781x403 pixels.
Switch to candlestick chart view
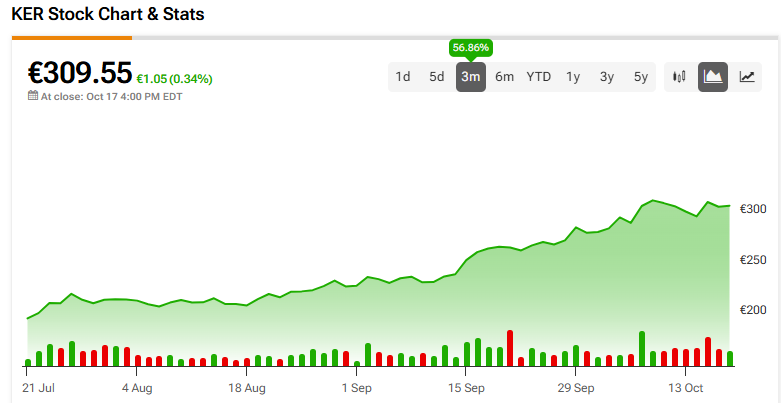pos(680,77)
